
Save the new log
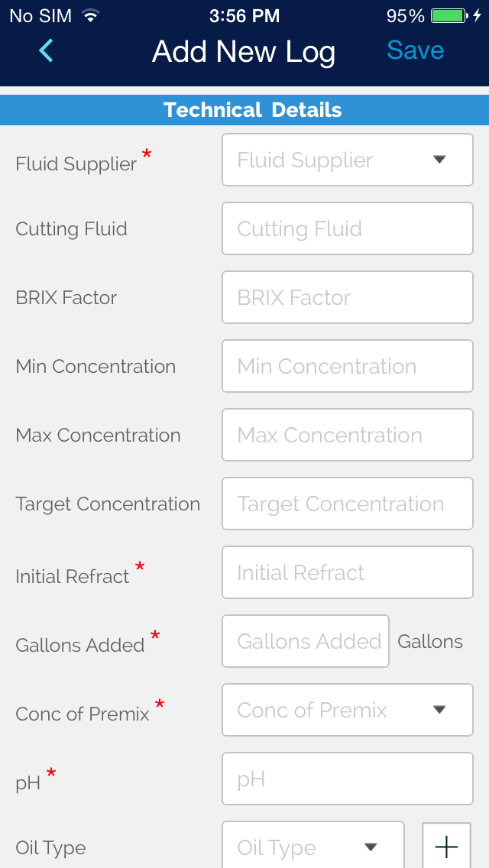[x=415, y=50]
